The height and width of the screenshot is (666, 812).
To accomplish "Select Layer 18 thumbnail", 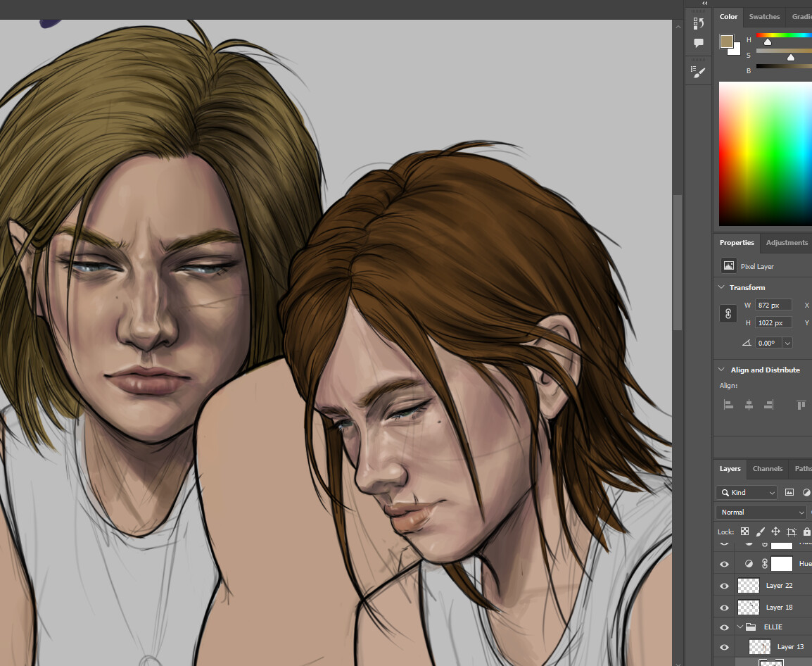I will click(x=748, y=607).
